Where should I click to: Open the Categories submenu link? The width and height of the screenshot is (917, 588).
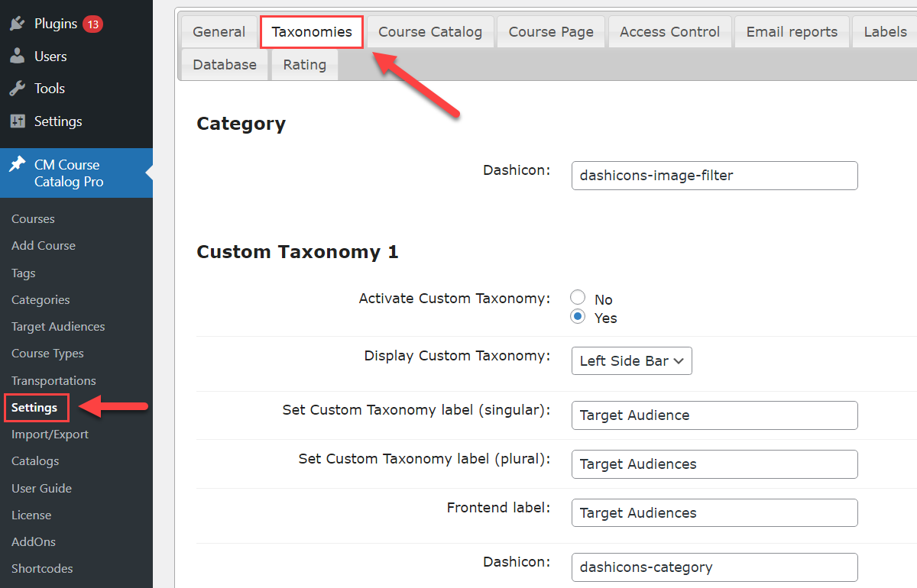click(41, 300)
